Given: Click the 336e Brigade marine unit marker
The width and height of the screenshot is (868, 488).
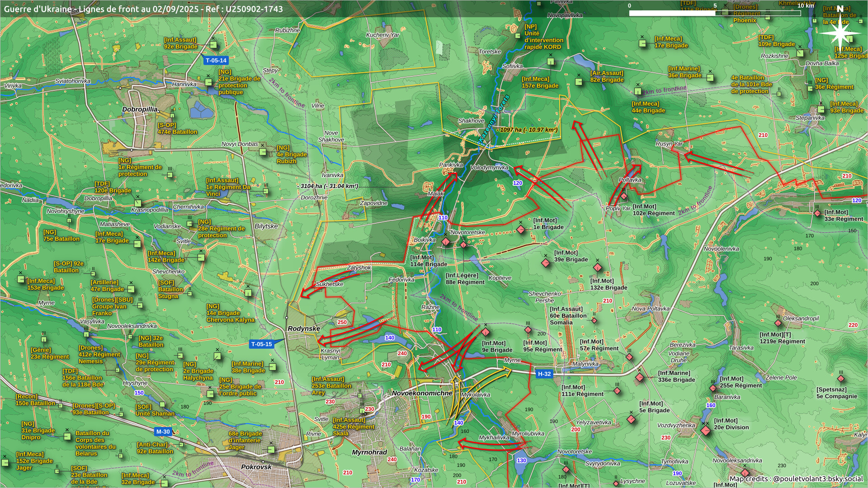Looking at the screenshot, I should [x=639, y=377].
